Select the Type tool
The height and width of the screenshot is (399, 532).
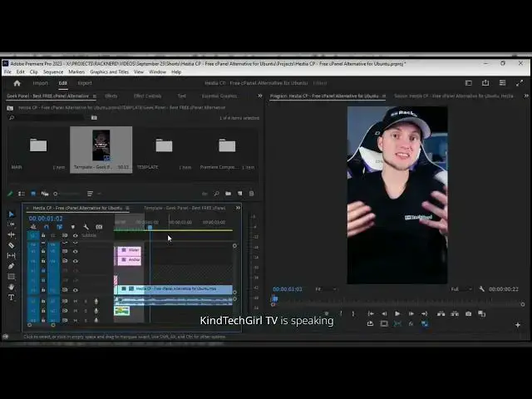(x=11, y=298)
